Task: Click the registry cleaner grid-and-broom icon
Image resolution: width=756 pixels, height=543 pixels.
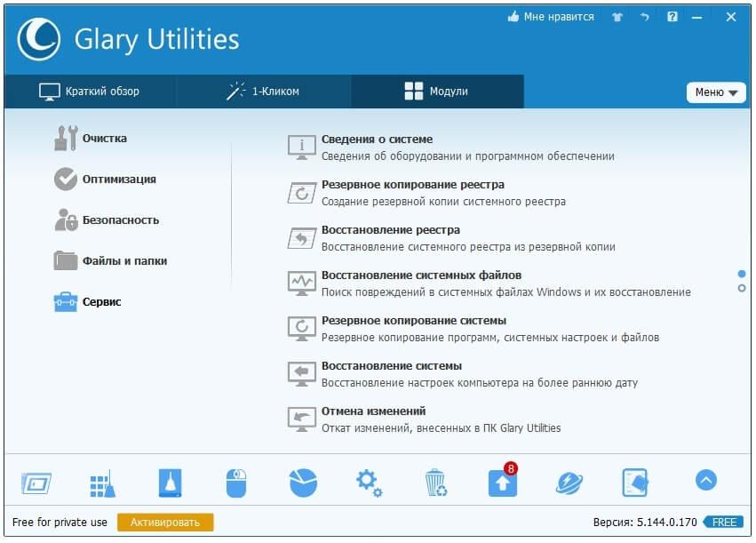Action: [x=103, y=483]
